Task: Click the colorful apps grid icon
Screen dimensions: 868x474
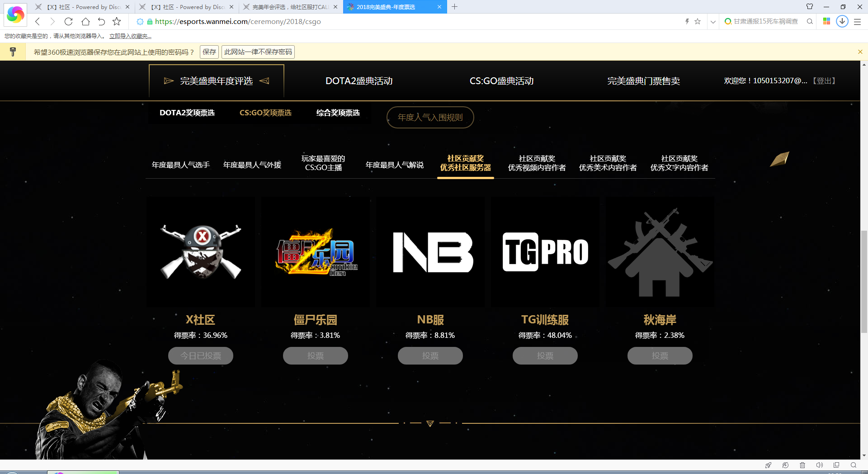Action: [826, 21]
